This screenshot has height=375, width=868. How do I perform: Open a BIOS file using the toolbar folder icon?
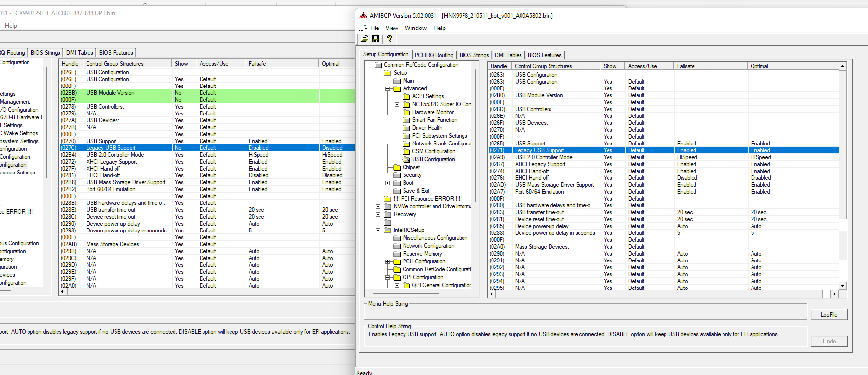pos(364,39)
